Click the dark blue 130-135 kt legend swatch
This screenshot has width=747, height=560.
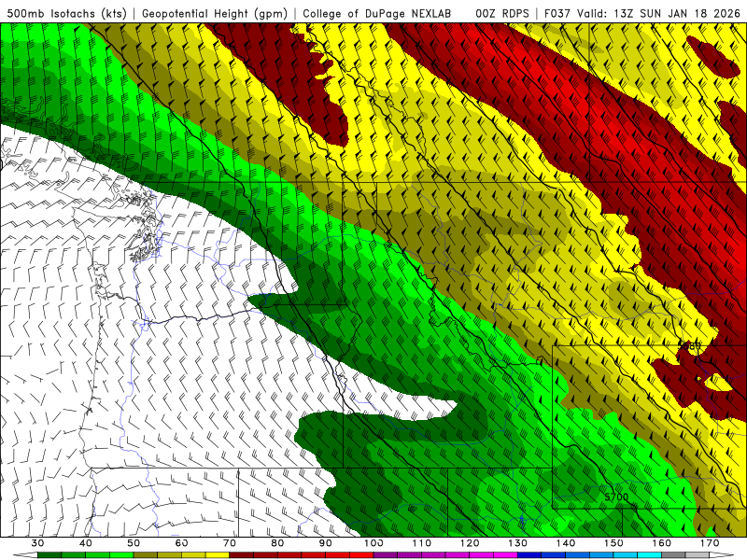(x=529, y=555)
